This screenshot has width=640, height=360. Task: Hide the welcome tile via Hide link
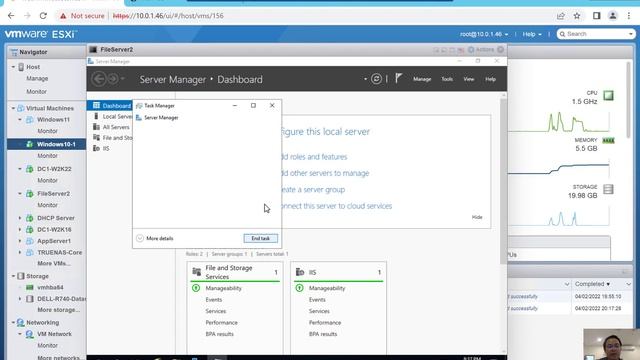tap(477, 217)
